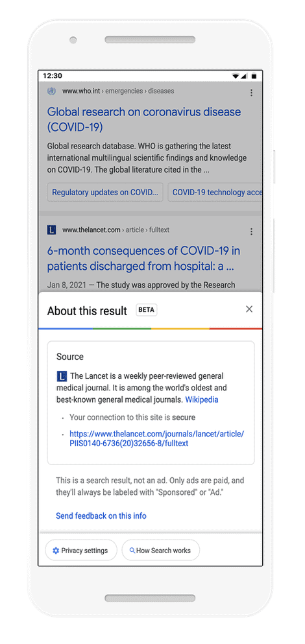Select the COVID-19 technology access chip
Viewport: 305px width, 644px height.
(215, 192)
